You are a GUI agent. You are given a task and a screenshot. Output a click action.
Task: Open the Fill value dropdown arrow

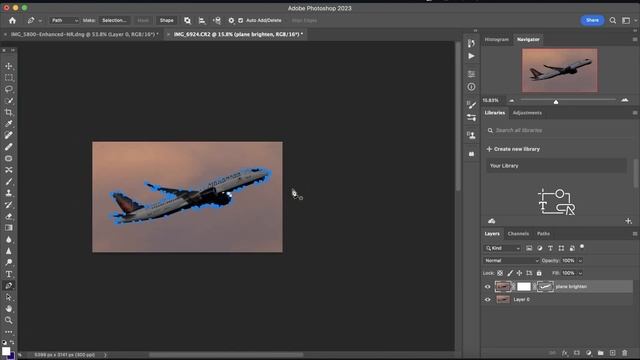tap(580, 273)
